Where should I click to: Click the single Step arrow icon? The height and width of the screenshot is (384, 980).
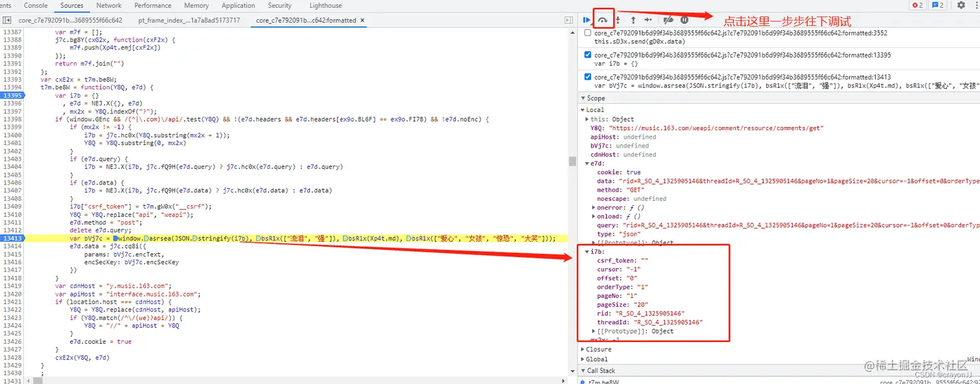[648, 20]
